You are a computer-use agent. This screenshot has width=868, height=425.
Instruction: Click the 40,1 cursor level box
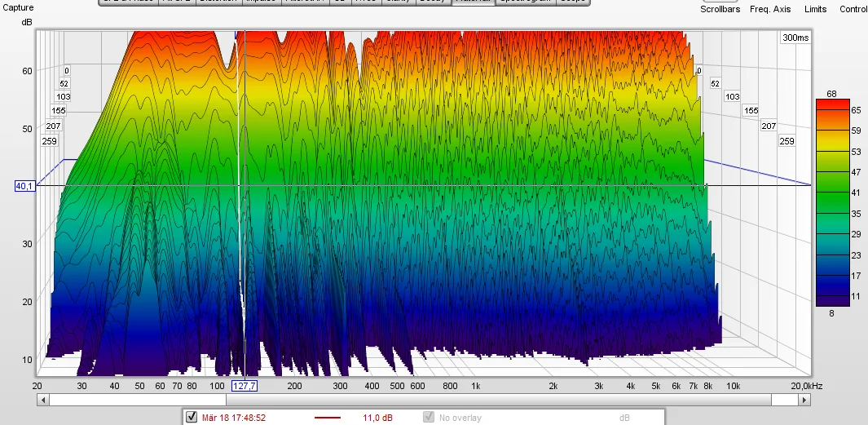25,186
